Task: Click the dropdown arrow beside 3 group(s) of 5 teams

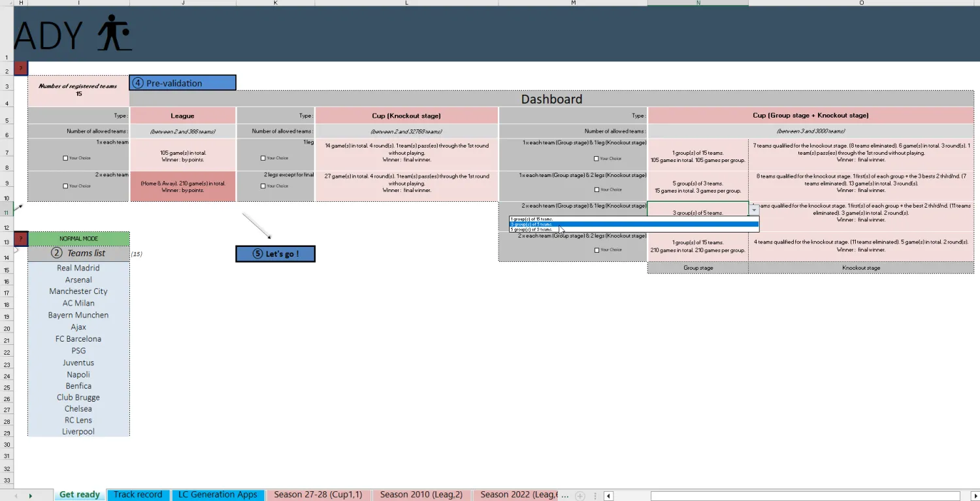Action: point(754,210)
